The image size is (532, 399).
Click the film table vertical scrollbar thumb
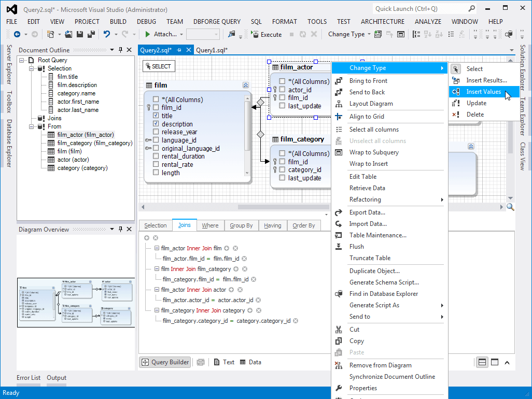pos(247,126)
